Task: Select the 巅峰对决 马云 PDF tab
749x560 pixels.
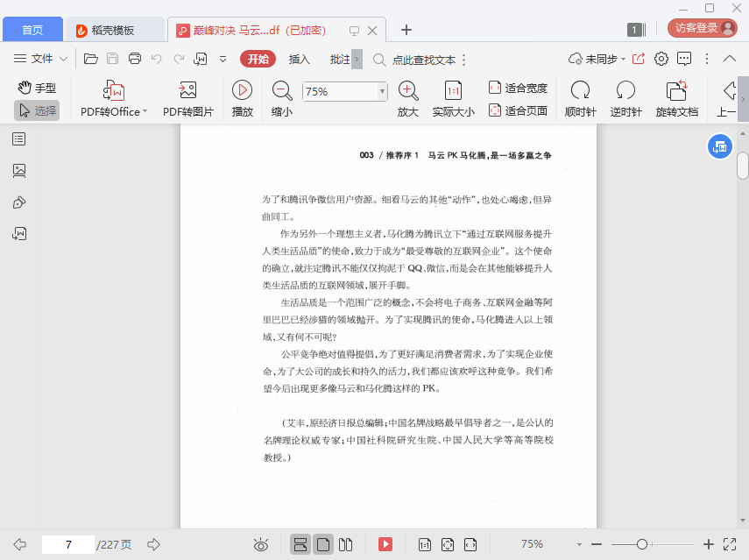Action: (x=259, y=30)
